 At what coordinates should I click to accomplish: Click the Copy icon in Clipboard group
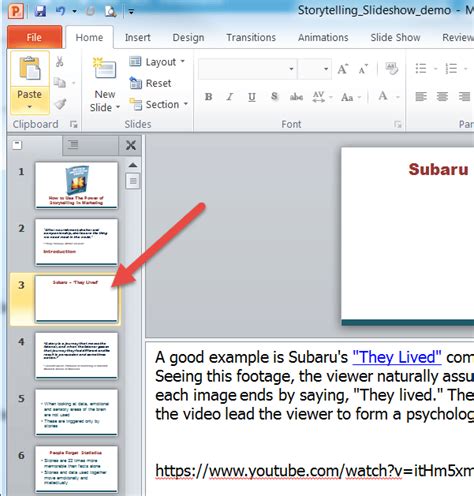(60, 82)
